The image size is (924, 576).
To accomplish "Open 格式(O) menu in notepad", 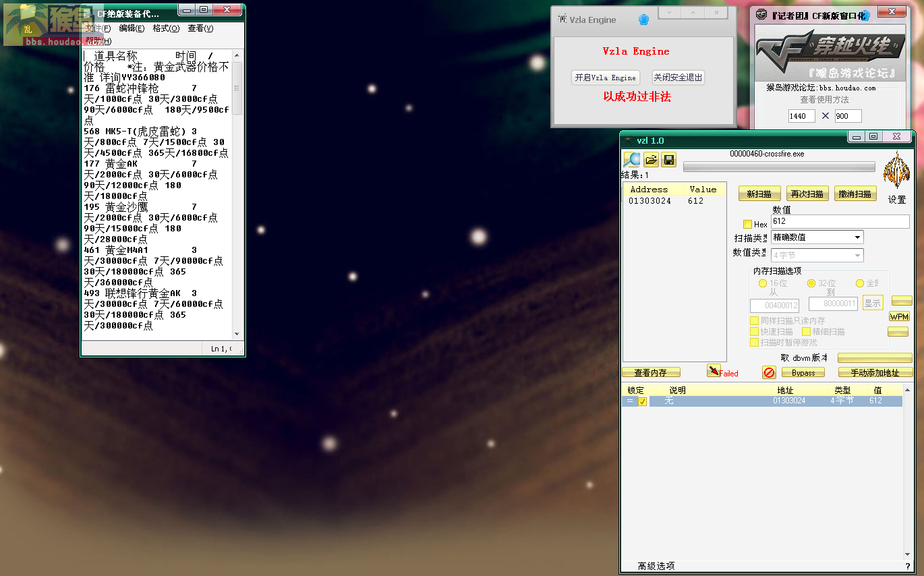I will (166, 28).
